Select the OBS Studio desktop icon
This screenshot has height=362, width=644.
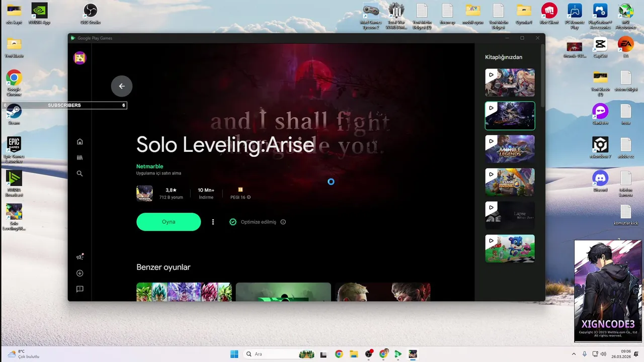click(x=90, y=14)
